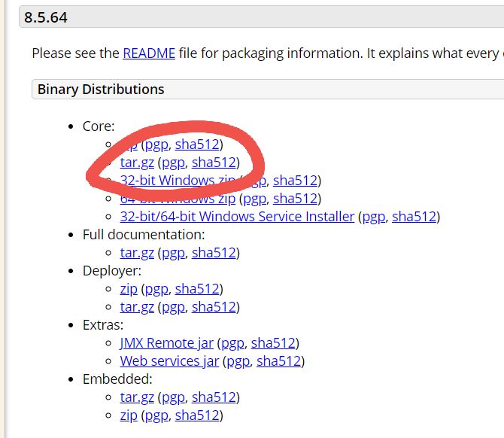Open the README file link
The height and width of the screenshot is (438, 504).
tap(149, 53)
